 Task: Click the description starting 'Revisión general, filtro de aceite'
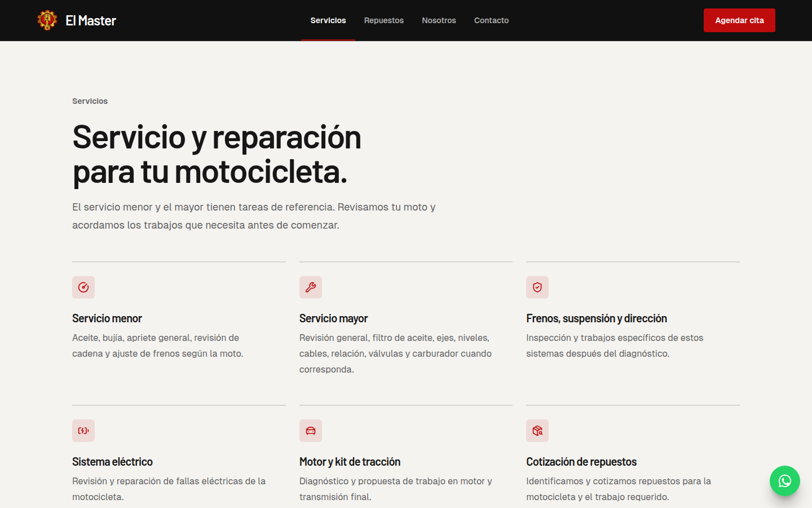tap(395, 353)
